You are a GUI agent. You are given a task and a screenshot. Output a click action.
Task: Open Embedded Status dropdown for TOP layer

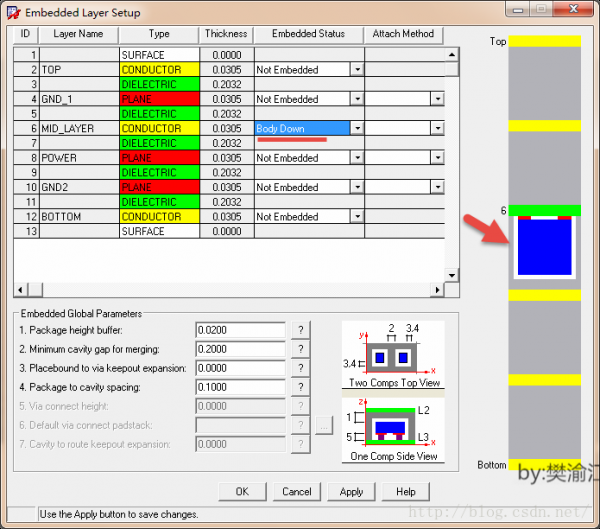(357, 70)
